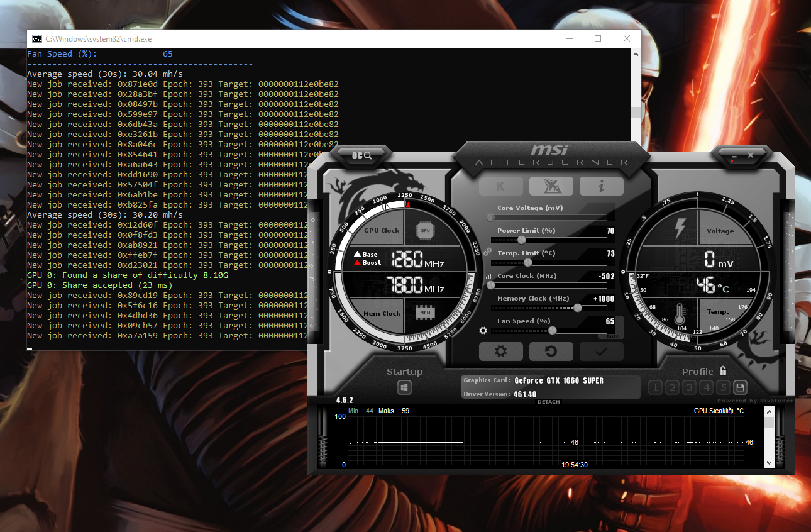Click "Share accepted (23 ms)" line in cmd

(99, 285)
